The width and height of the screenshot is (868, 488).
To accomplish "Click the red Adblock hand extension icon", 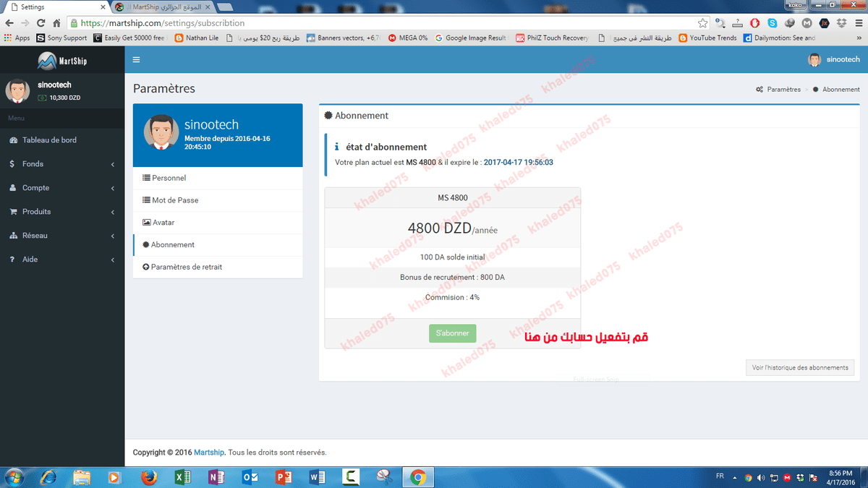I will pos(755,22).
